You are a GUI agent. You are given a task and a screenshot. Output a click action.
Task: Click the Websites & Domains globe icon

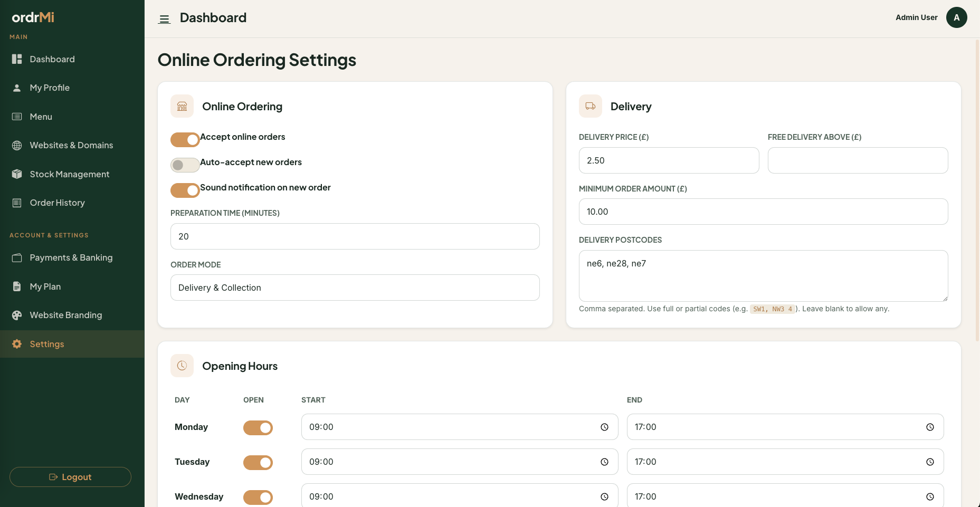point(17,145)
